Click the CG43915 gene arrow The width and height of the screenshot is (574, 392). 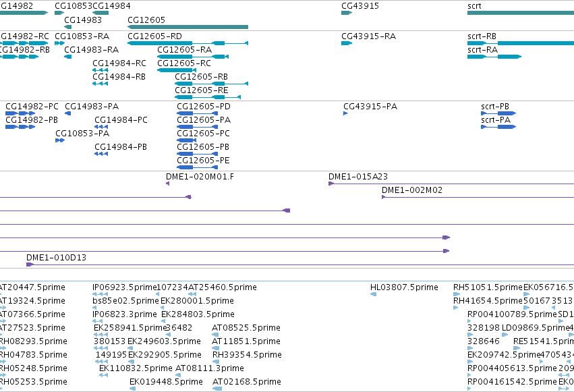click(x=347, y=13)
